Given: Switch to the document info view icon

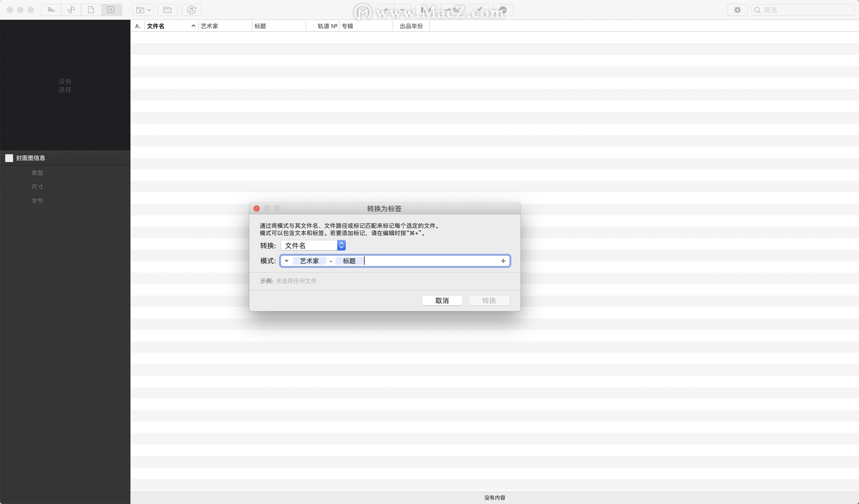Looking at the screenshot, I should point(91,10).
